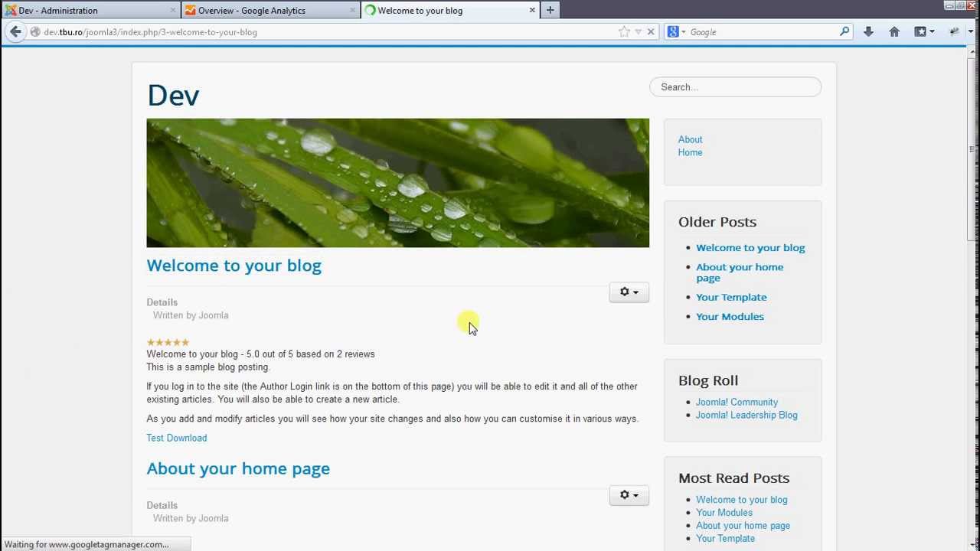Rate using the five-star rating row
The height and width of the screenshot is (551, 980).
[x=168, y=342]
